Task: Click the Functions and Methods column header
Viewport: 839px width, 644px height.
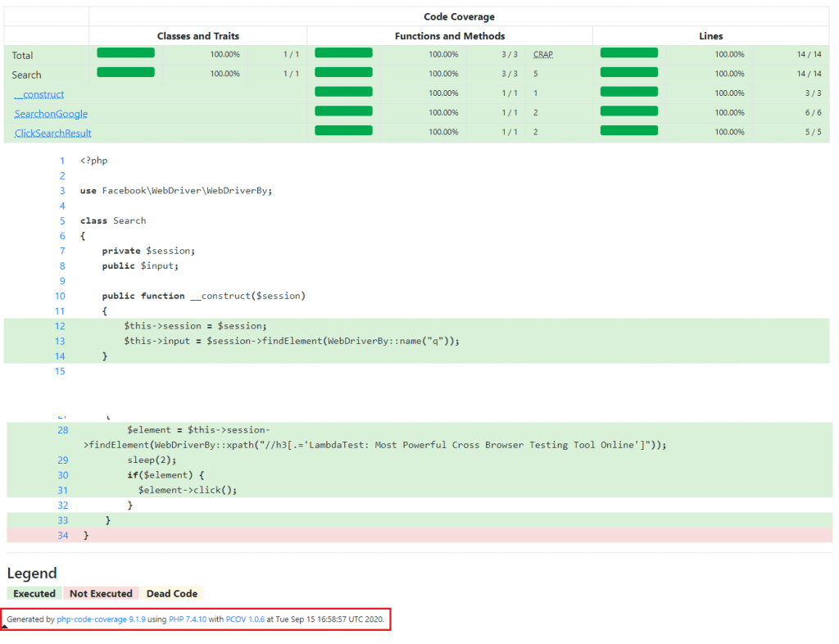Action: tap(450, 36)
